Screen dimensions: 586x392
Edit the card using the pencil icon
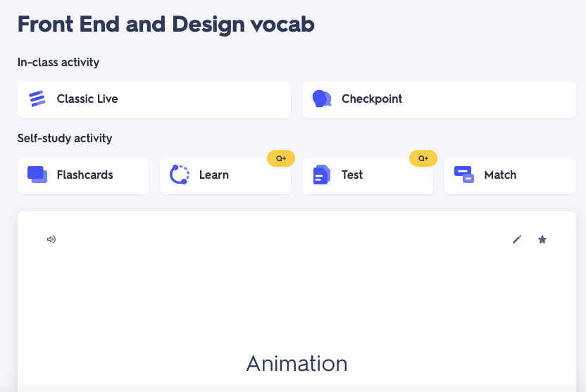pyautogui.click(x=517, y=239)
